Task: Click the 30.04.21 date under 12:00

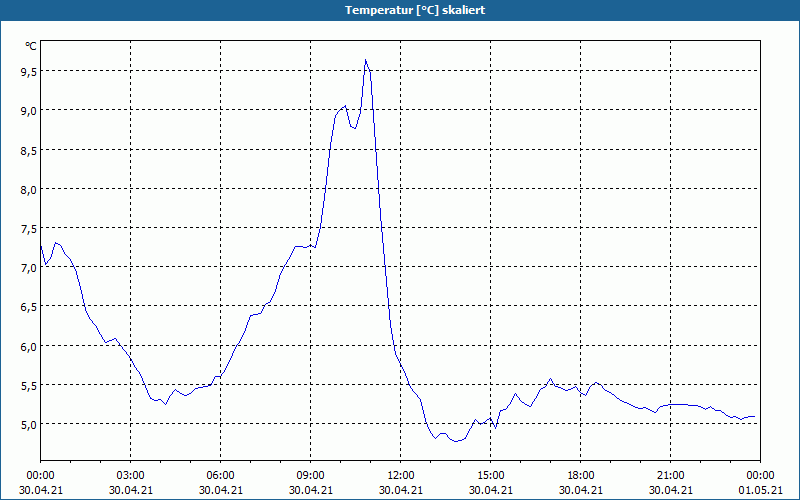Action: pos(401,490)
